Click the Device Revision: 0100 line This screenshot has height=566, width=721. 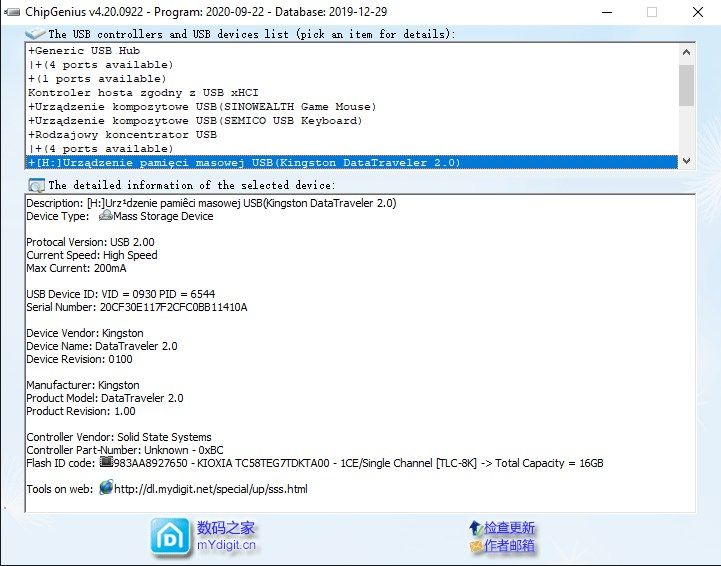click(79, 359)
